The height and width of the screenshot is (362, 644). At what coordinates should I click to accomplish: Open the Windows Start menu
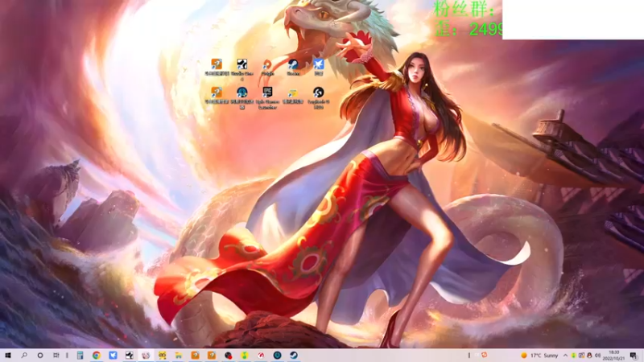point(8,356)
